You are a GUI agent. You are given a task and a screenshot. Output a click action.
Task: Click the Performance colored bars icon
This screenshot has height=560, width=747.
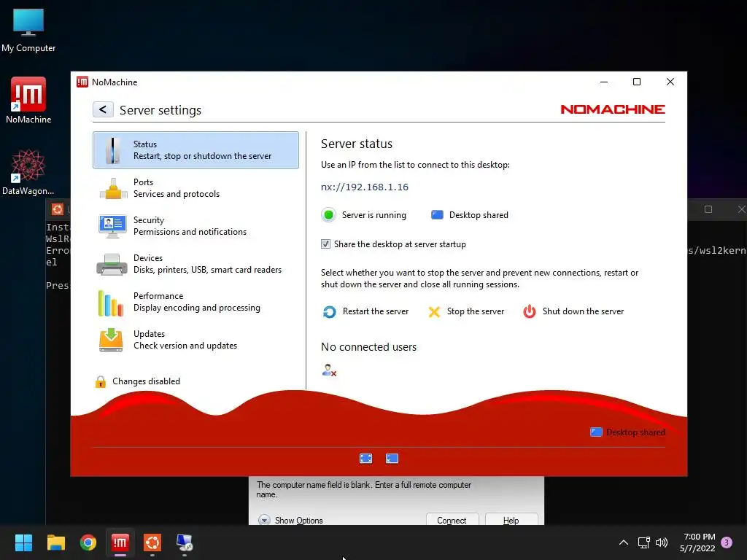111,303
